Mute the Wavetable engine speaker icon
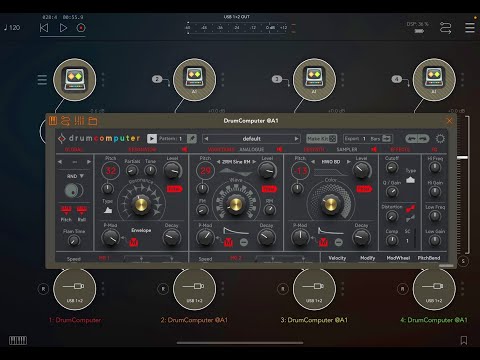The width and height of the screenshot is (480, 360). coord(279,150)
